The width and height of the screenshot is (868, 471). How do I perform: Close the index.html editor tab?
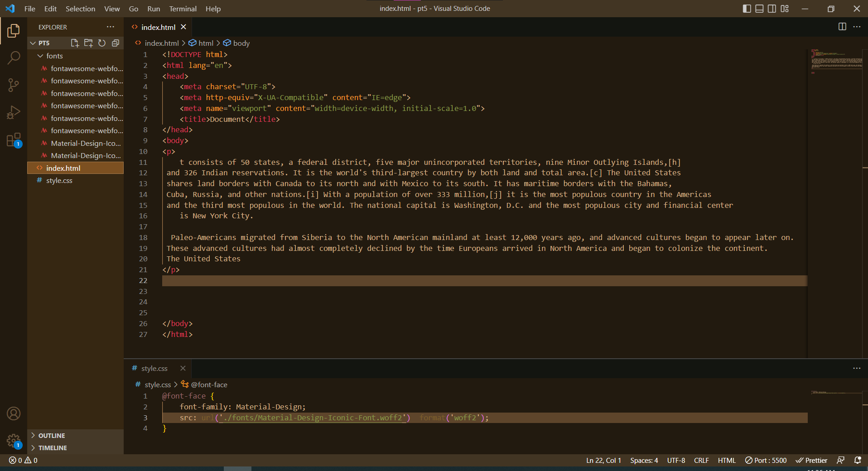pos(183,27)
